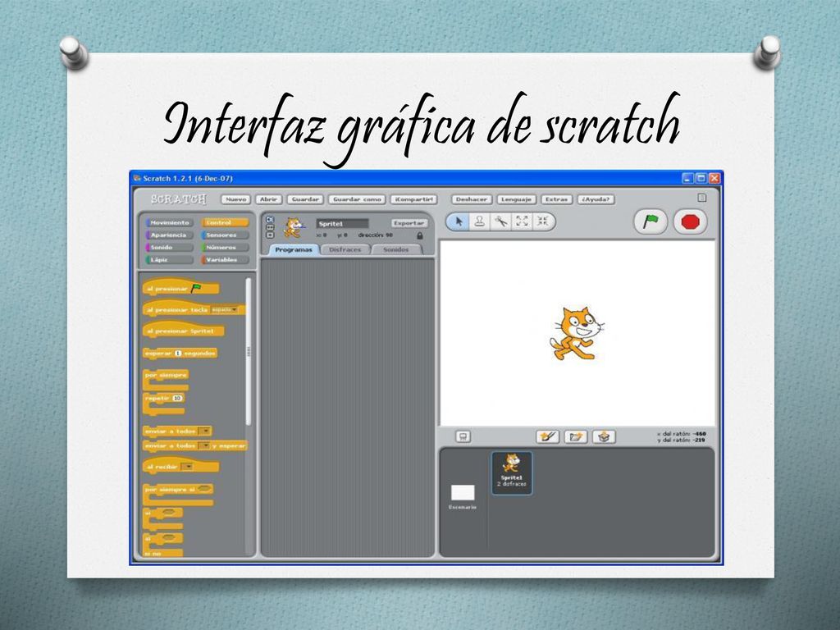The height and width of the screenshot is (630, 840).
Task: Switch to the Sonidos tab
Action: click(x=396, y=249)
